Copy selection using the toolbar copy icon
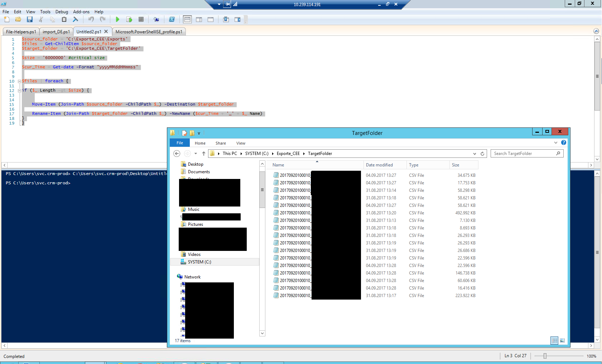602x364 pixels. tap(53, 19)
